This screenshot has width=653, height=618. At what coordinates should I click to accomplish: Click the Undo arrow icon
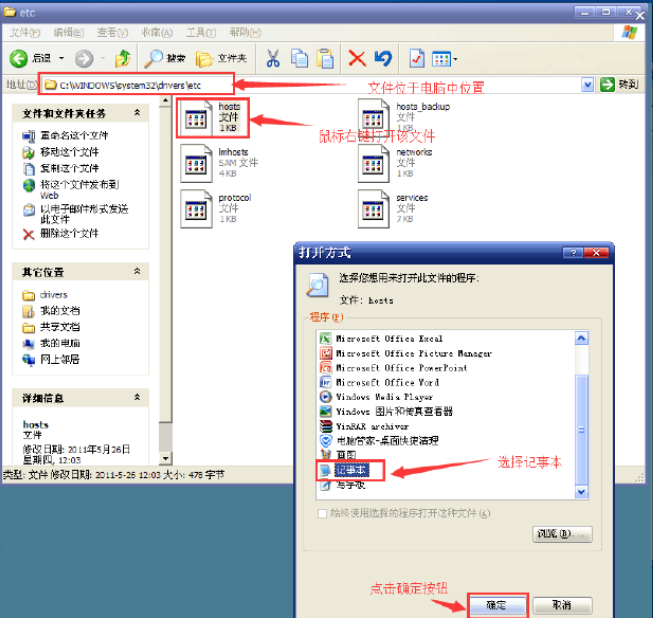coord(383,58)
